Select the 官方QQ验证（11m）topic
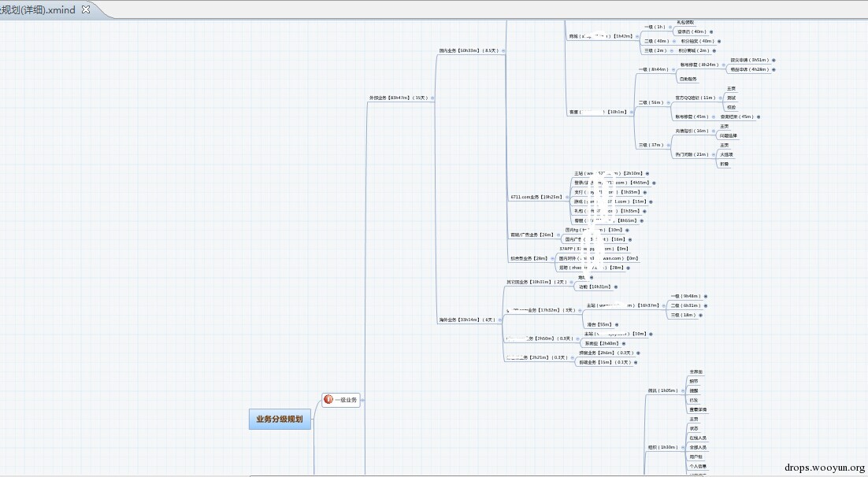 click(695, 98)
